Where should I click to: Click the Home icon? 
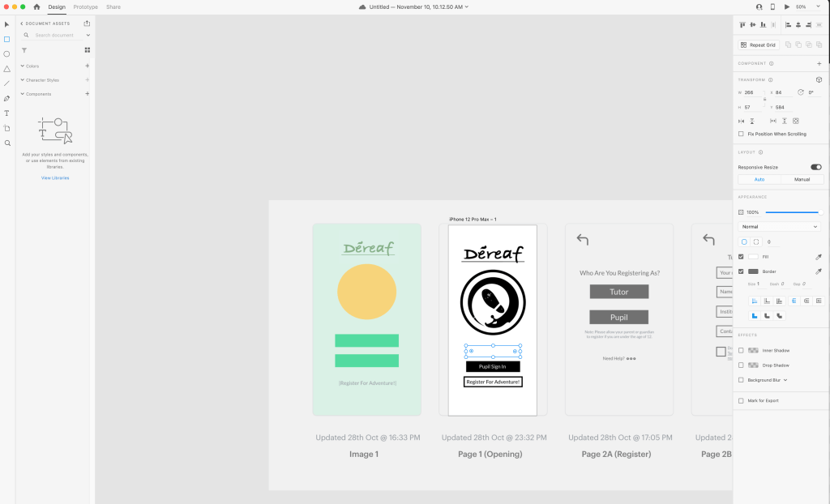click(x=36, y=6)
